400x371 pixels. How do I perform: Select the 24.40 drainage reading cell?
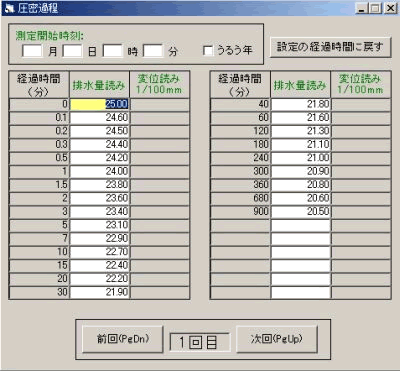point(99,145)
